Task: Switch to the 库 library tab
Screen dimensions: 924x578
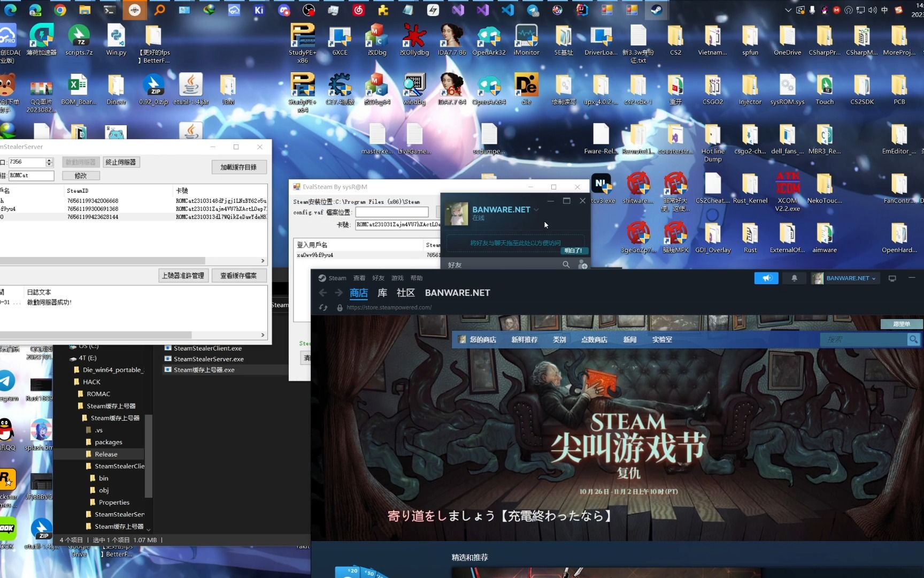Action: pos(382,293)
